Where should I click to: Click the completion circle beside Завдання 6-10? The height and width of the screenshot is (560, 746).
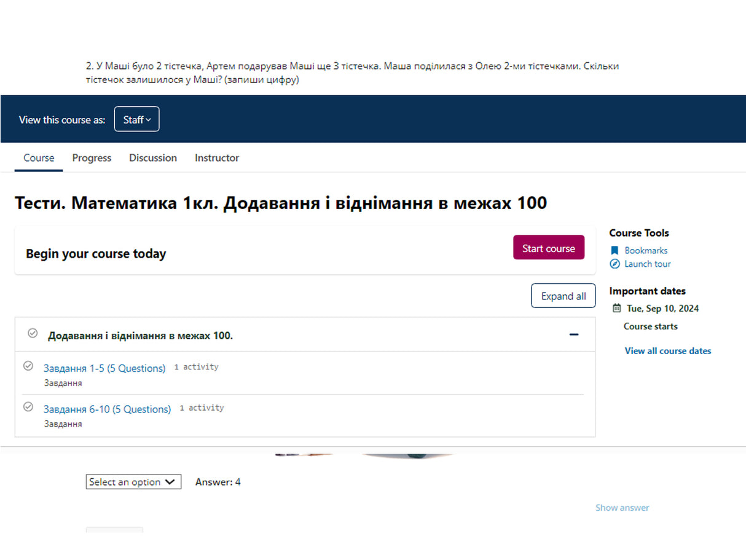(28, 406)
